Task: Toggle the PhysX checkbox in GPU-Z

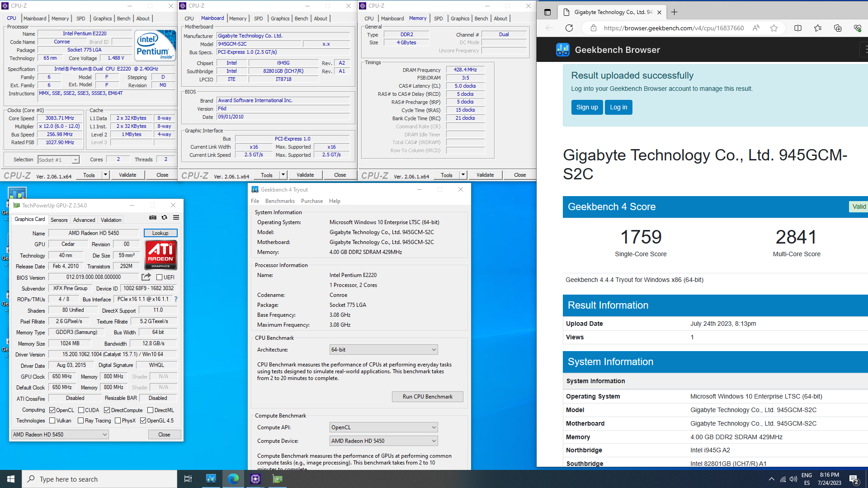Action: coord(118,421)
